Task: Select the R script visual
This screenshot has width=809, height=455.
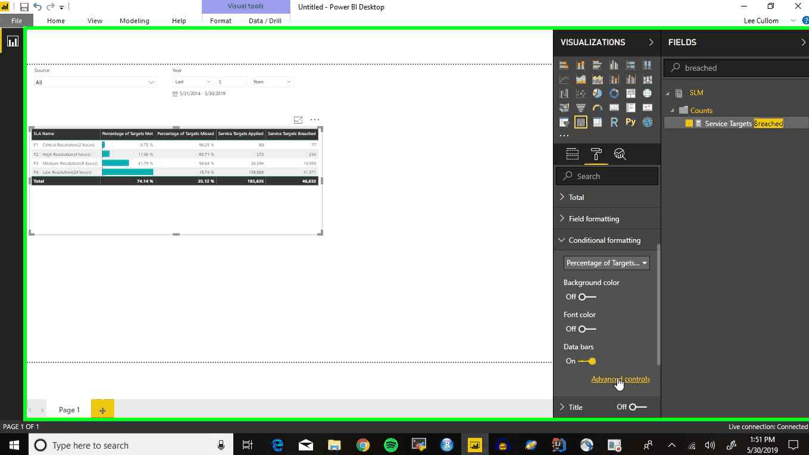Action: [614, 122]
